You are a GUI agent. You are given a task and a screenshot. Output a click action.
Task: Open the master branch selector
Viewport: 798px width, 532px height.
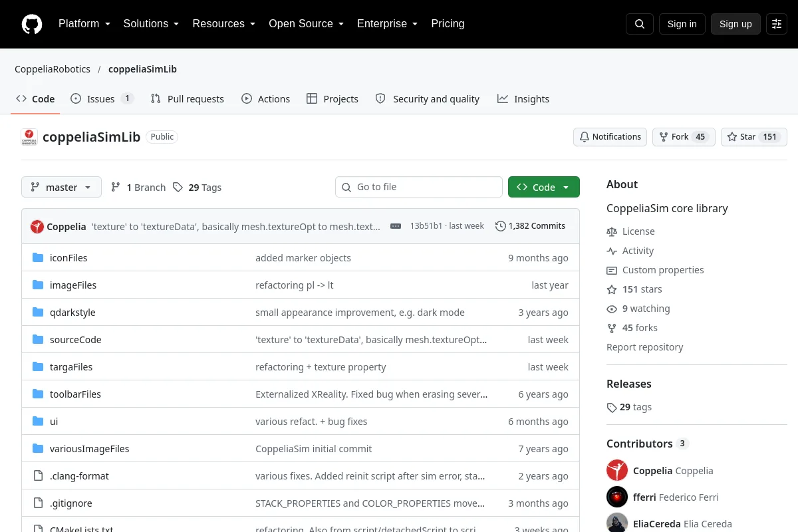(x=61, y=188)
